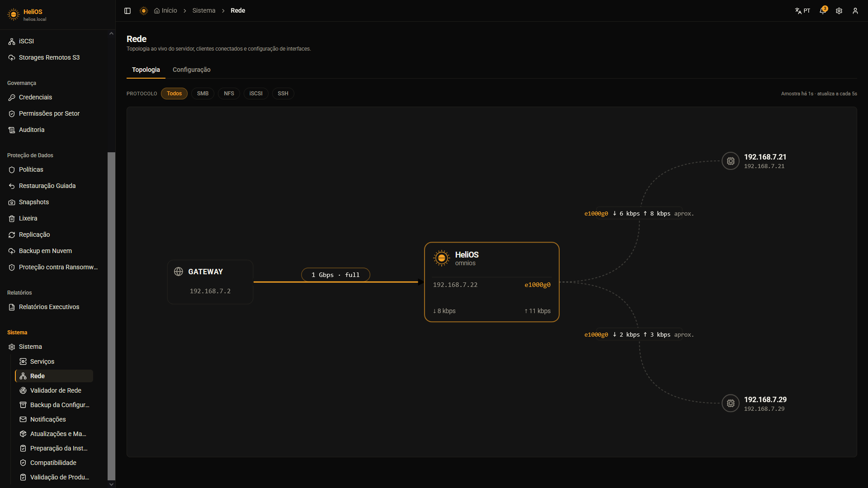
Task: Click the upload rate 11 kbps
Action: coord(538,311)
